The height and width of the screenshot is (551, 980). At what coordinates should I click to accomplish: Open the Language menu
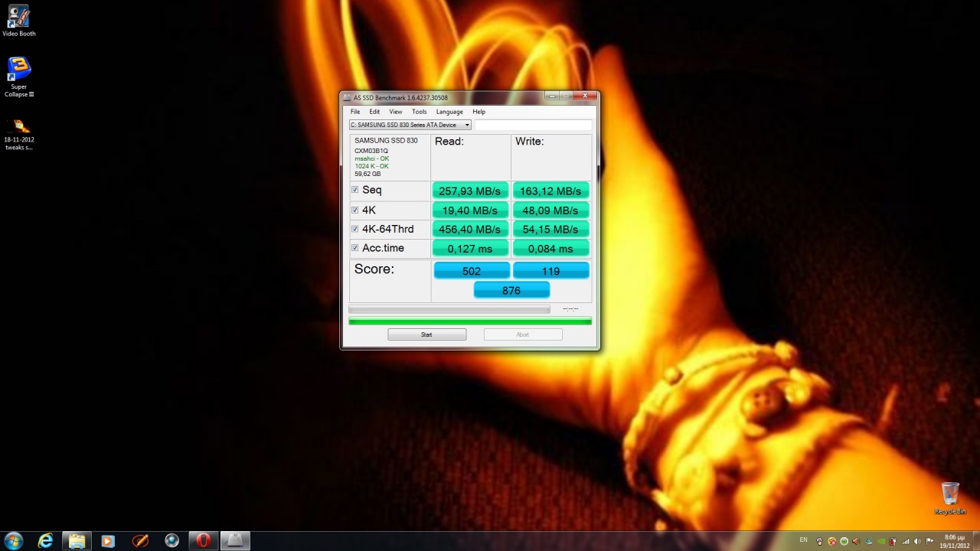pos(449,112)
